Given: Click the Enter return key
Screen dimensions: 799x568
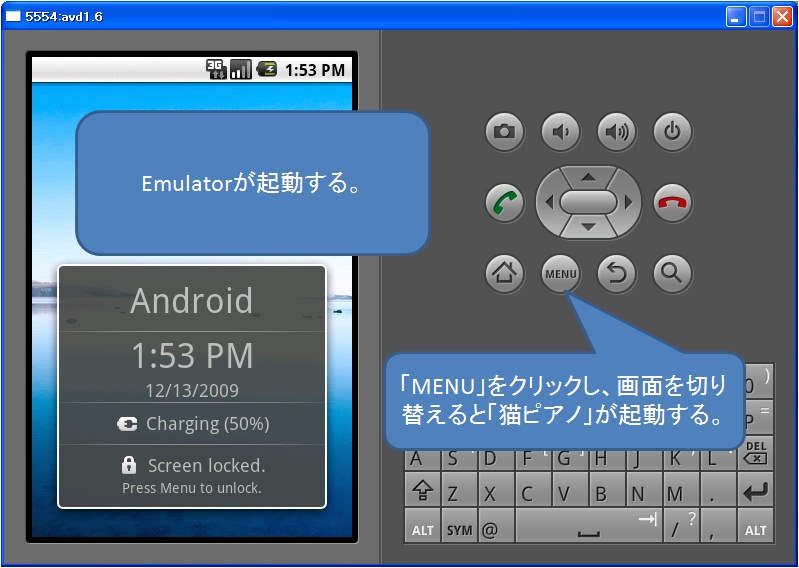Looking at the screenshot, I should coord(756,490).
